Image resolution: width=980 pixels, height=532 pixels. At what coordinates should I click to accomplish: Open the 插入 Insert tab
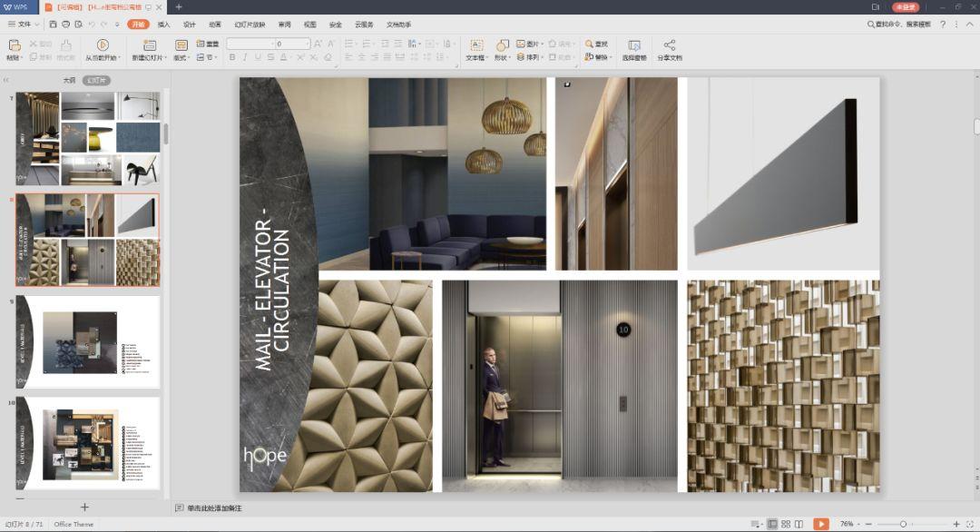coord(163,25)
